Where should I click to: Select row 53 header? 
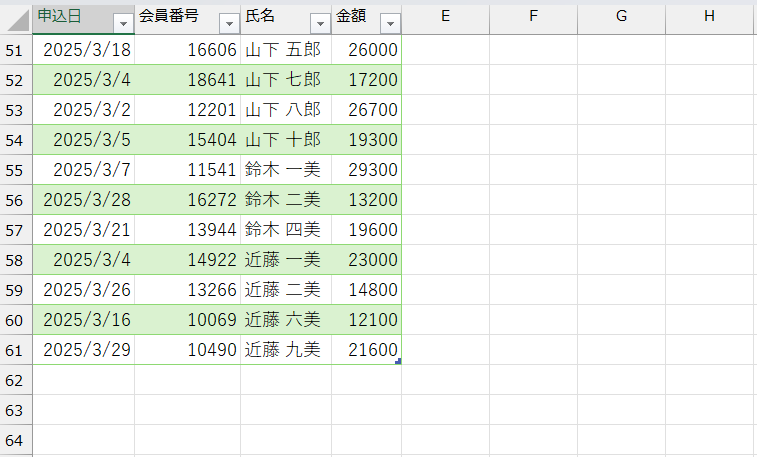[x=16, y=110]
